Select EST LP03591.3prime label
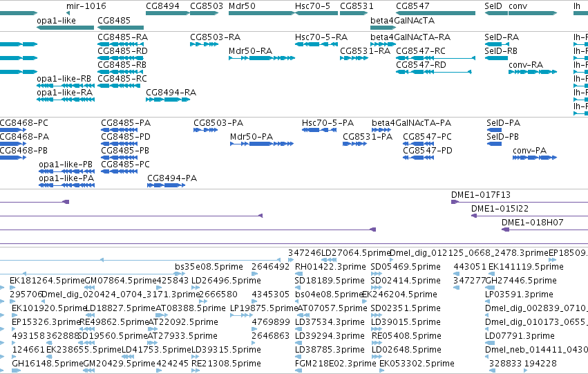 pos(519,294)
